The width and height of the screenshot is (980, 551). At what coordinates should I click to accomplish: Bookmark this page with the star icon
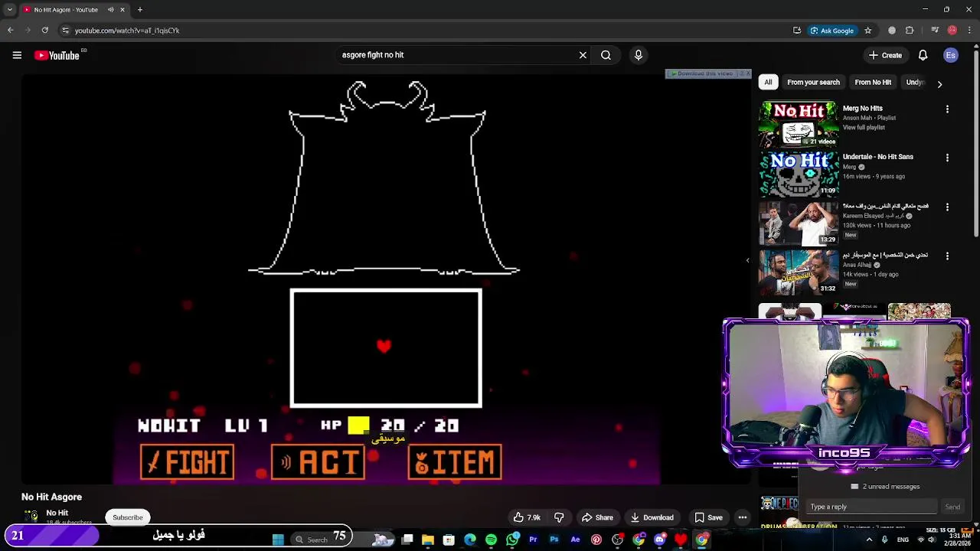(867, 31)
